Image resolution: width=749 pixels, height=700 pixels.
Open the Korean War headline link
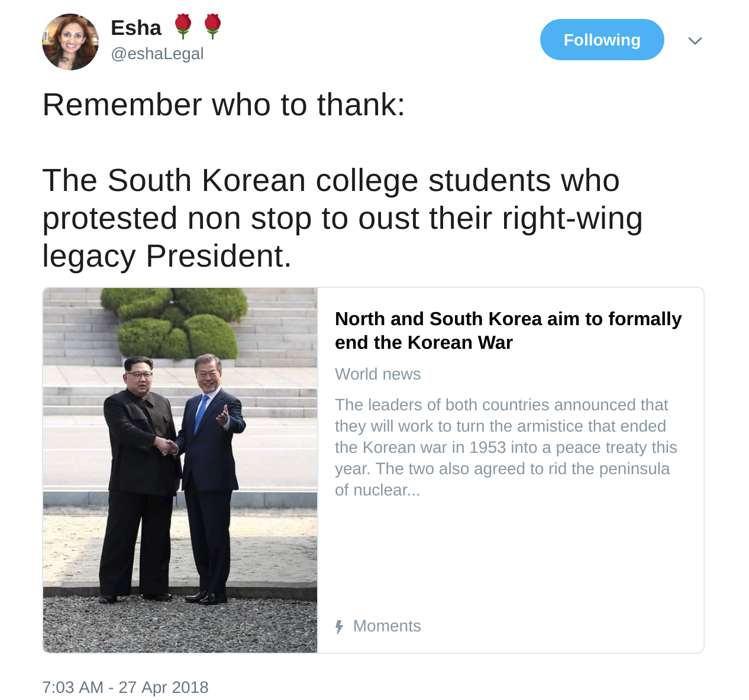point(508,330)
